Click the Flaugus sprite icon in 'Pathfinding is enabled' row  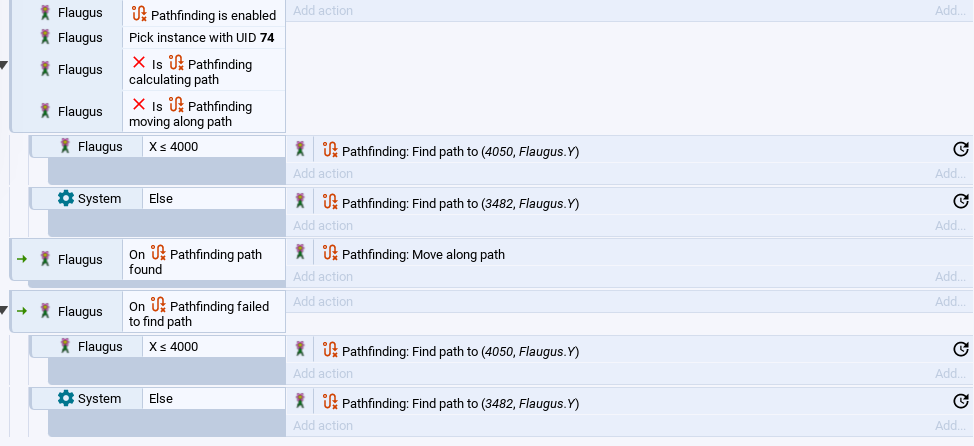[45, 14]
